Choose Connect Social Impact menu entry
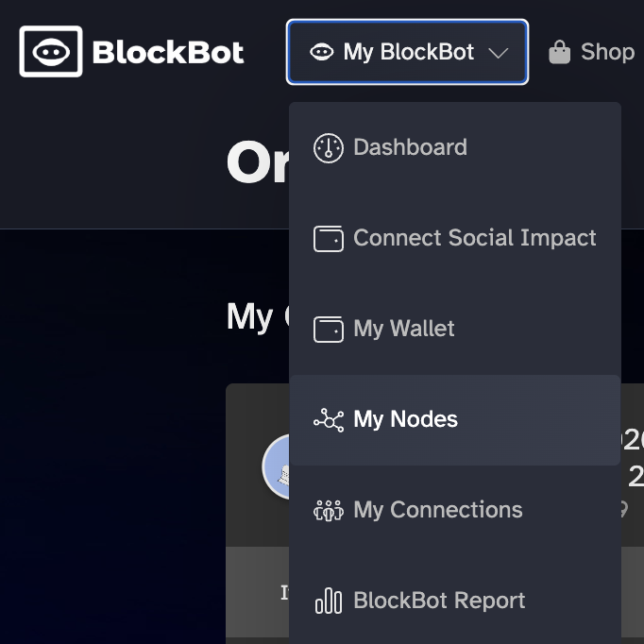Image resolution: width=644 pixels, height=644 pixels. coord(474,238)
